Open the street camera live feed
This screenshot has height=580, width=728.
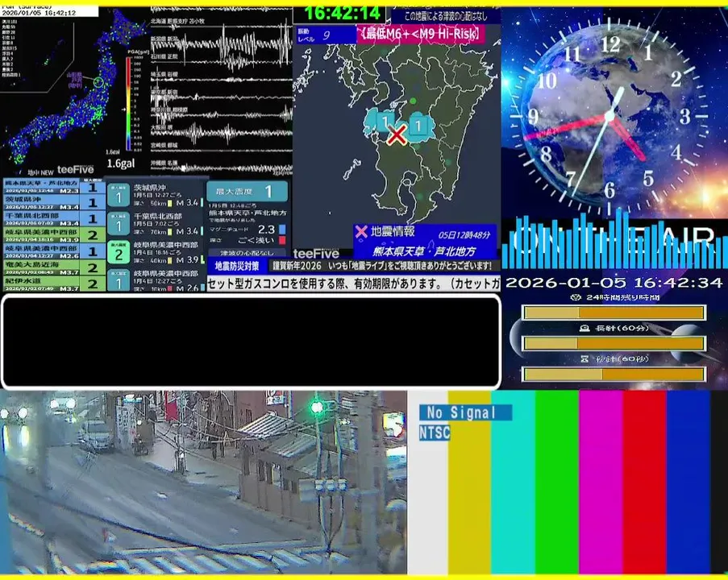[x=203, y=483]
